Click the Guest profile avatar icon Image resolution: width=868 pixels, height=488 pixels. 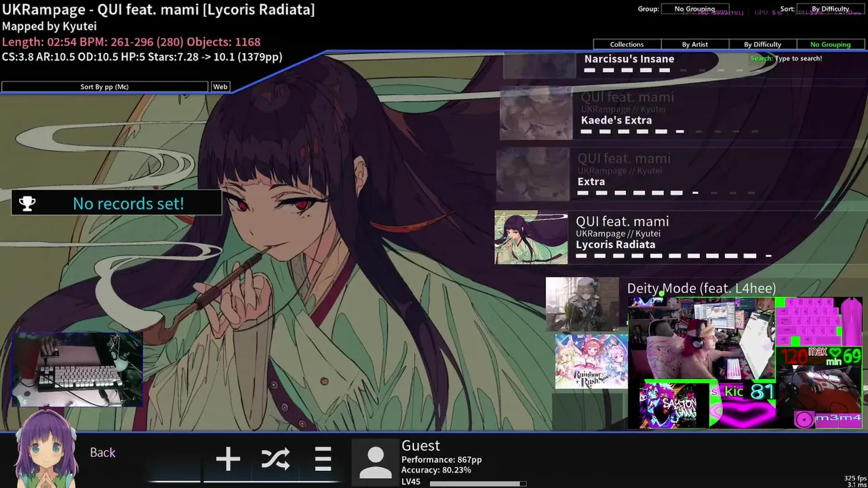pos(375,462)
